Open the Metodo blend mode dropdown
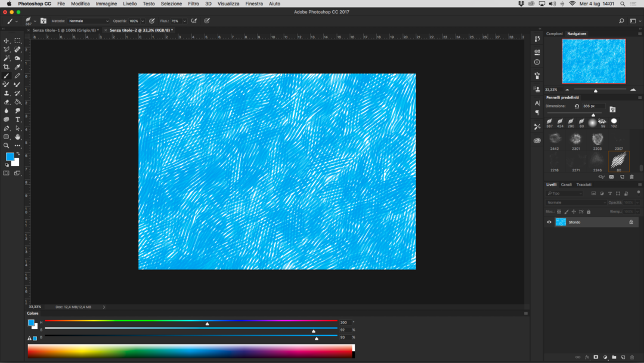644x363 pixels. pos(88,21)
